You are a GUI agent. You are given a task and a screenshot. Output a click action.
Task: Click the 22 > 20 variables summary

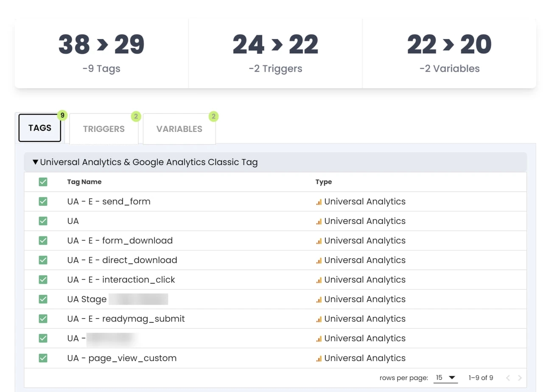(449, 45)
